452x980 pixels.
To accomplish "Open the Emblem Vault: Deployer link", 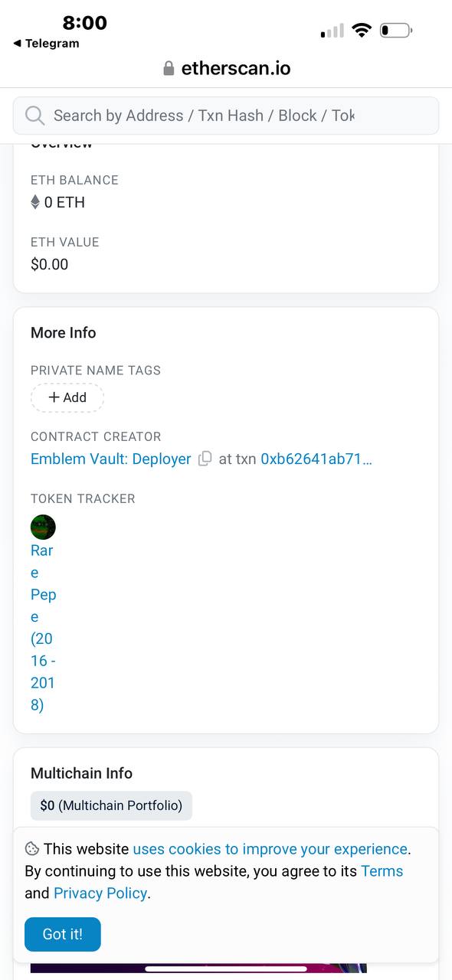I will pos(111,459).
